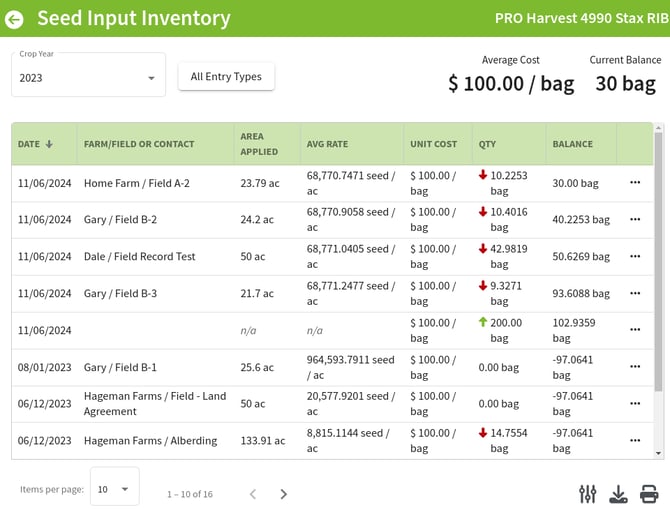Image resolution: width=670 pixels, height=519 pixels.
Task: Click the print icon
Action: 649,494
